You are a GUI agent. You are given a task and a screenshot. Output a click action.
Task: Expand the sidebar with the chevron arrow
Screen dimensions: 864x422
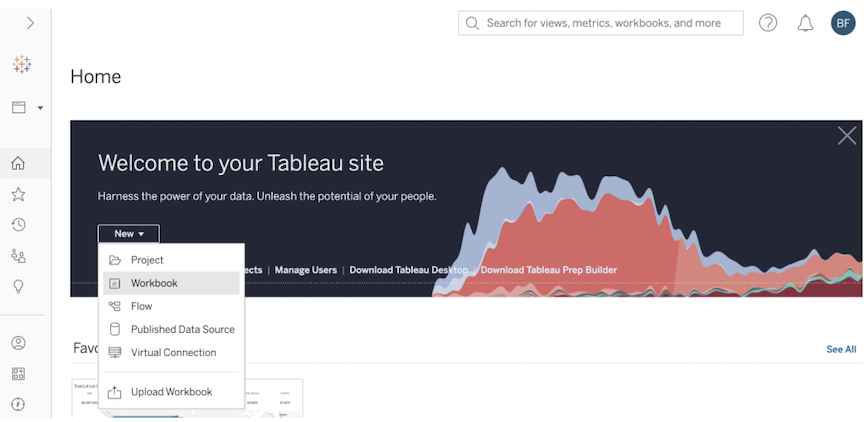[30, 23]
